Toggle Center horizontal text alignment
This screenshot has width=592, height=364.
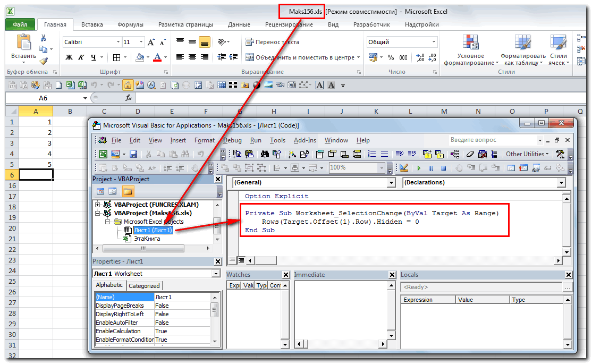[192, 57]
